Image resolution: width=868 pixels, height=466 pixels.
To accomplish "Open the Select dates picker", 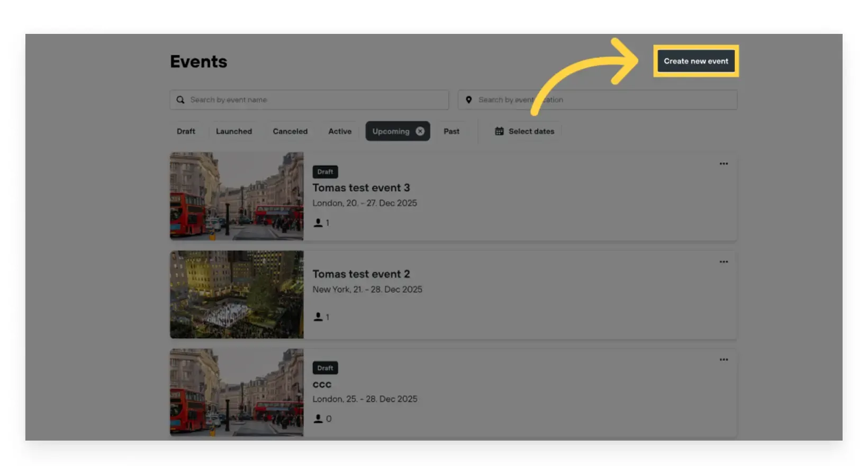I will coord(525,131).
